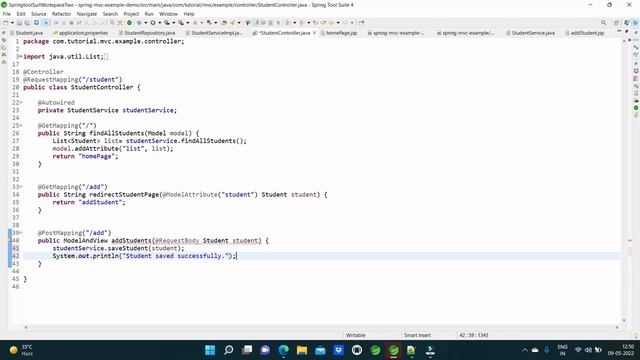Collapse the redirectStudentPage method fold at line 33
640x360 pixels.
21,187
